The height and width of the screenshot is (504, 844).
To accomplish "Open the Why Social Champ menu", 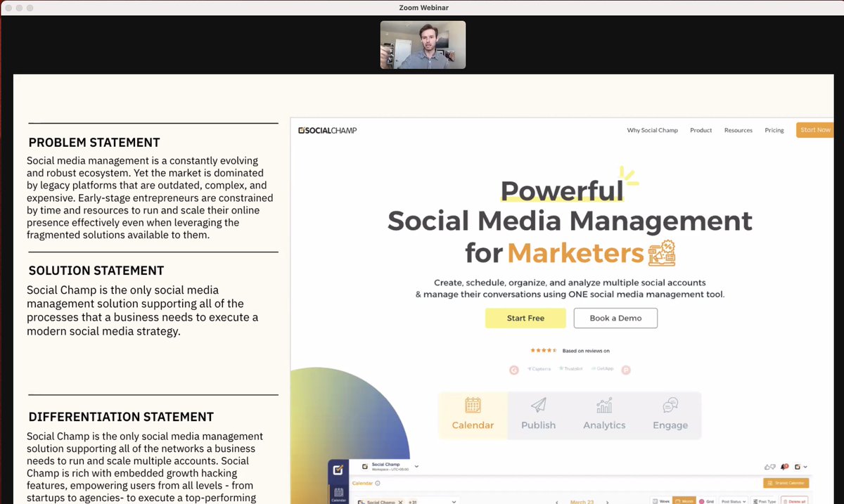I will pos(652,130).
